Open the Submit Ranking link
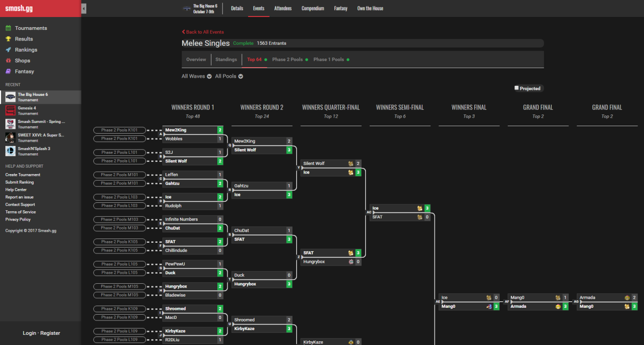This screenshot has width=644, height=345. [20, 182]
